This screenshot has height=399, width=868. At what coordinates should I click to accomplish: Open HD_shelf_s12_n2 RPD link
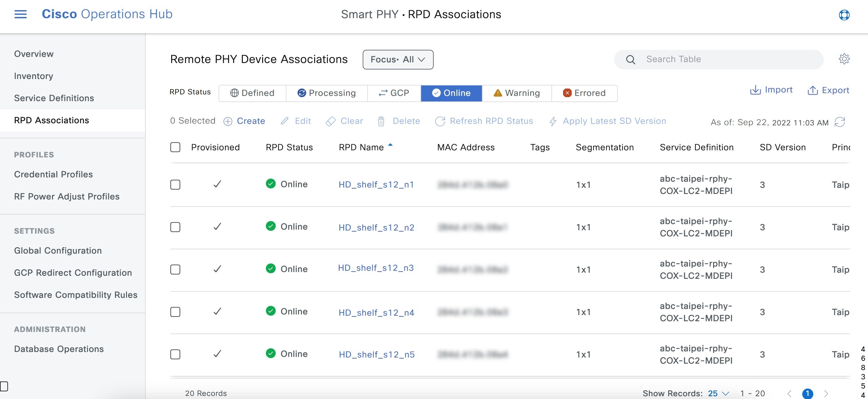pos(377,227)
